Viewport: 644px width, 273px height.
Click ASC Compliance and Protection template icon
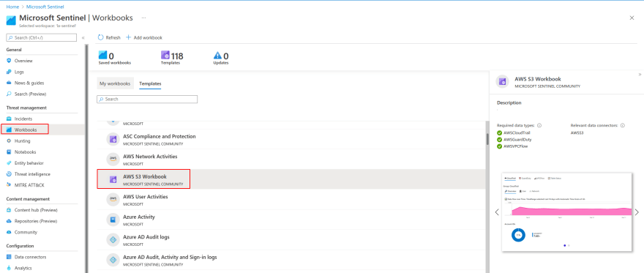(x=113, y=140)
